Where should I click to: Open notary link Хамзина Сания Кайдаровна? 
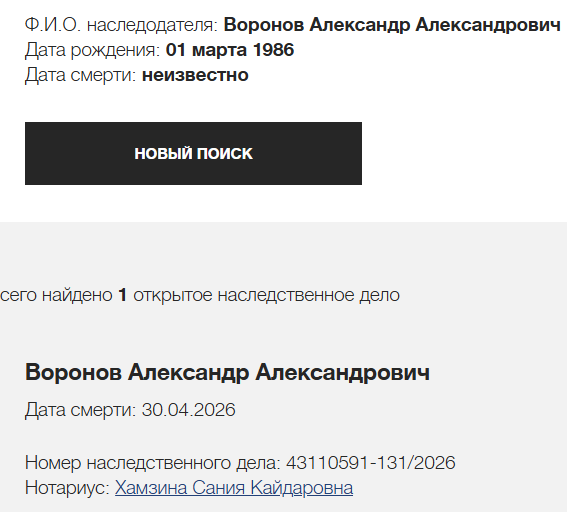pos(234,487)
